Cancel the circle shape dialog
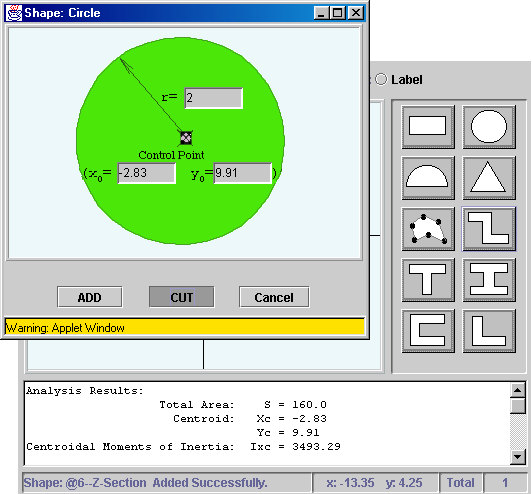532x494 pixels. pyautogui.click(x=274, y=297)
